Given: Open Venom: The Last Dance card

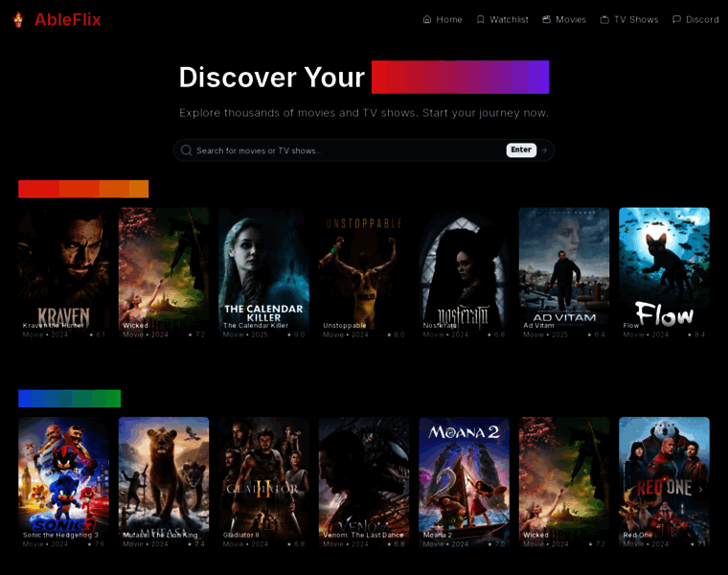Looking at the screenshot, I should pyautogui.click(x=364, y=484).
